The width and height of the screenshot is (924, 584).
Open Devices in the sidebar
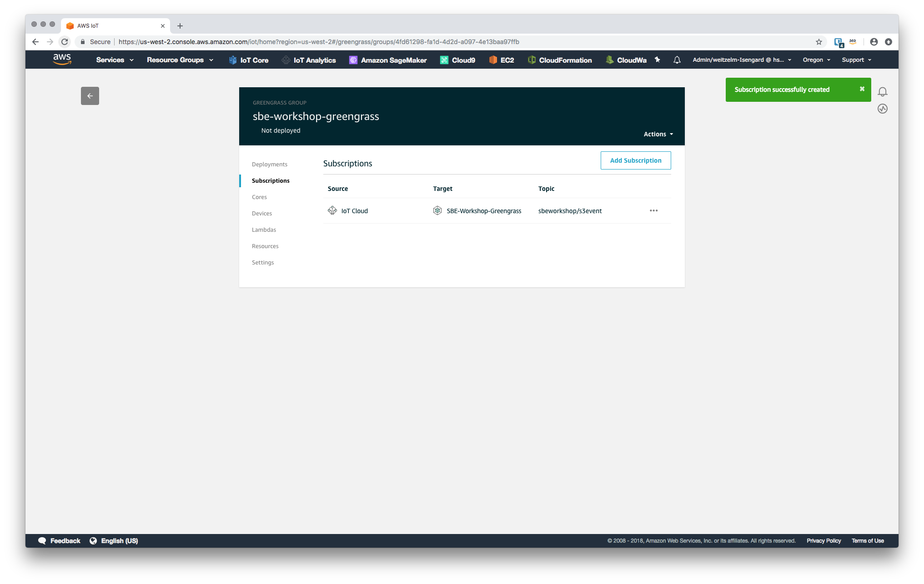tap(262, 213)
